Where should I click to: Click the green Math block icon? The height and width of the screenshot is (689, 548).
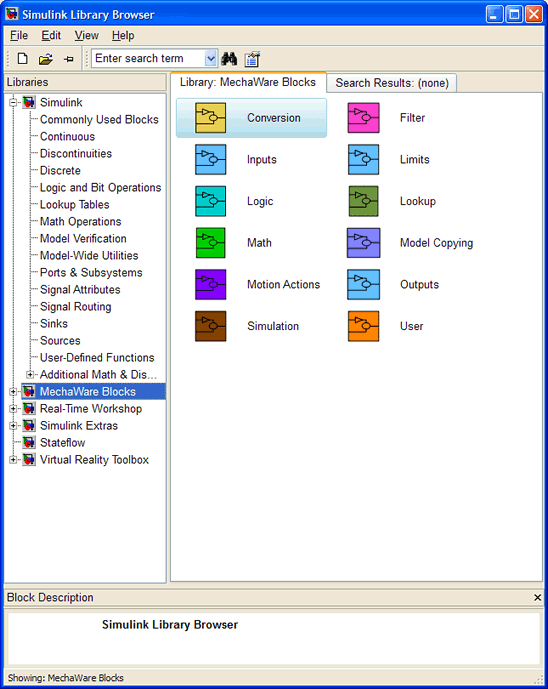click(x=210, y=243)
